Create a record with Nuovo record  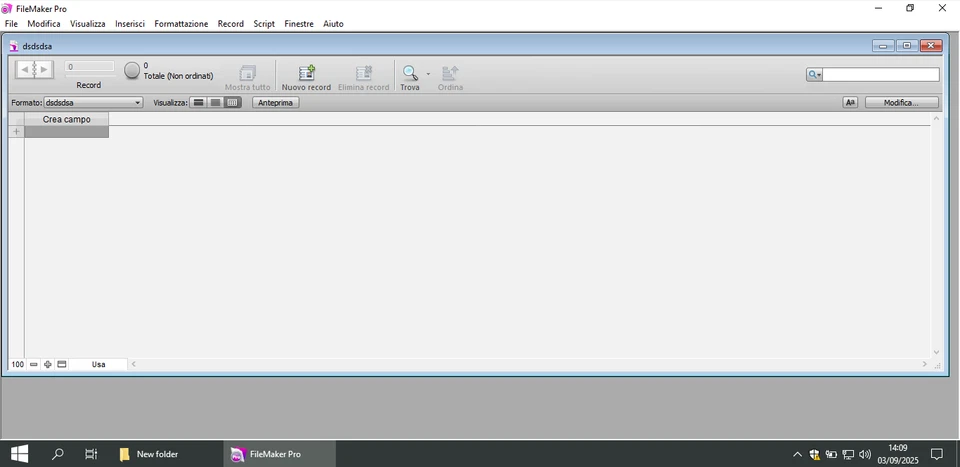click(306, 77)
